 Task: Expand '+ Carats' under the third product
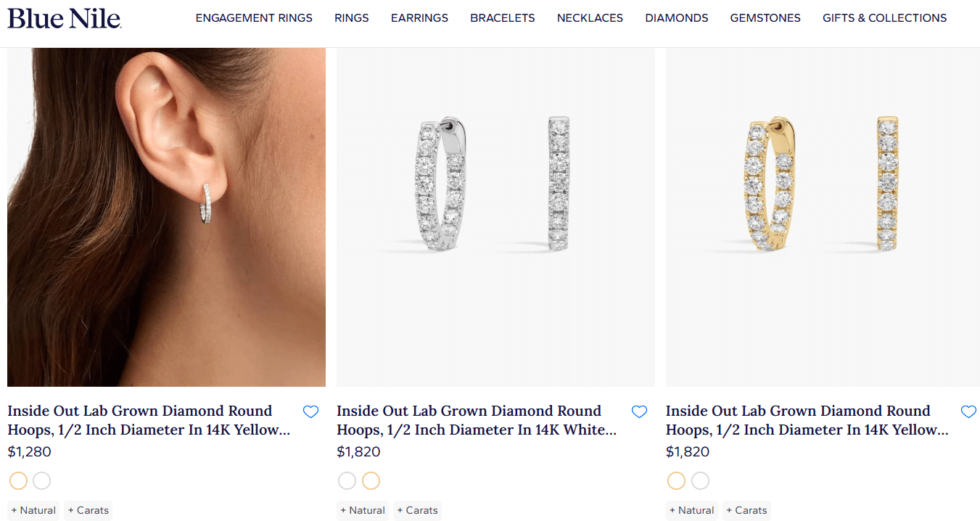pyautogui.click(x=746, y=510)
